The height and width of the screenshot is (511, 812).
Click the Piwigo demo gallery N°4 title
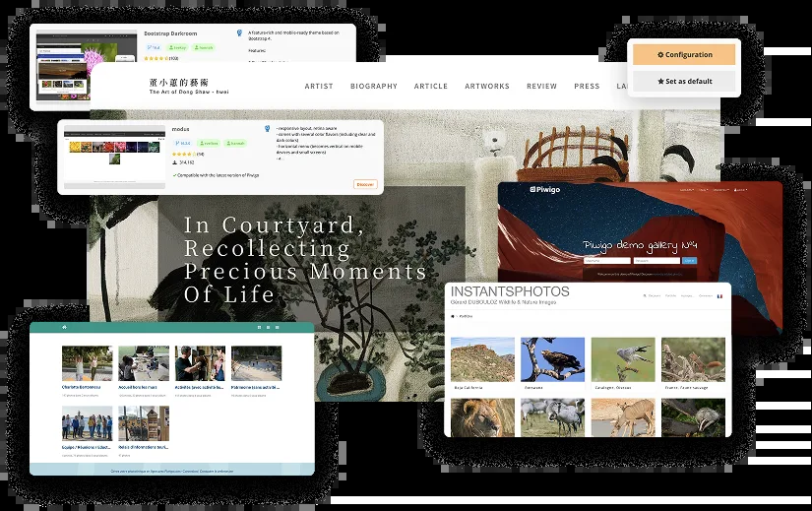[640, 245]
